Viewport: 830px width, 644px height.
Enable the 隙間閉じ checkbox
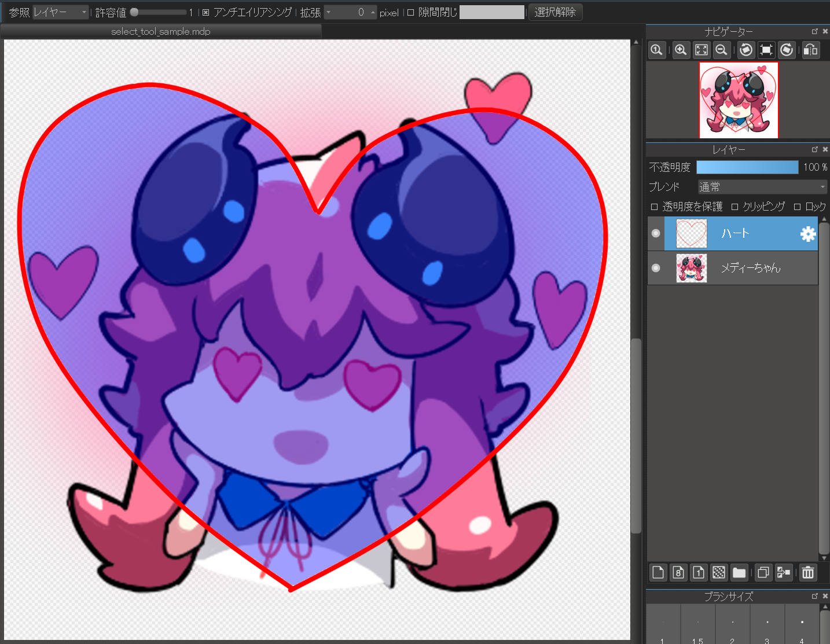coord(410,12)
